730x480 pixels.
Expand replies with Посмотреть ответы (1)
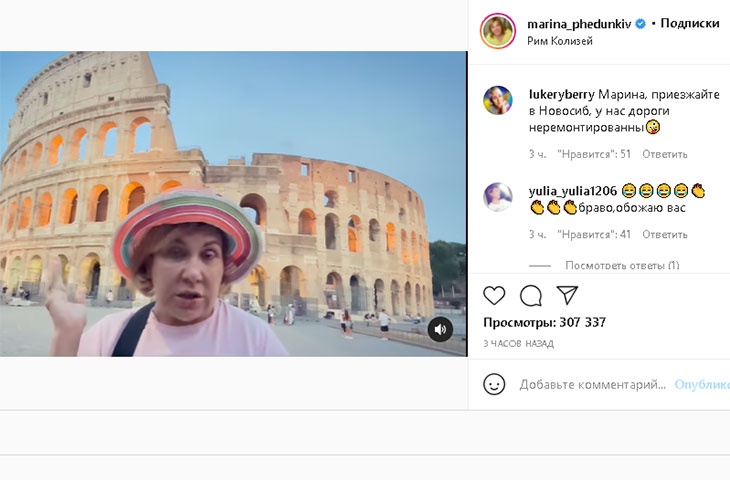click(x=622, y=265)
